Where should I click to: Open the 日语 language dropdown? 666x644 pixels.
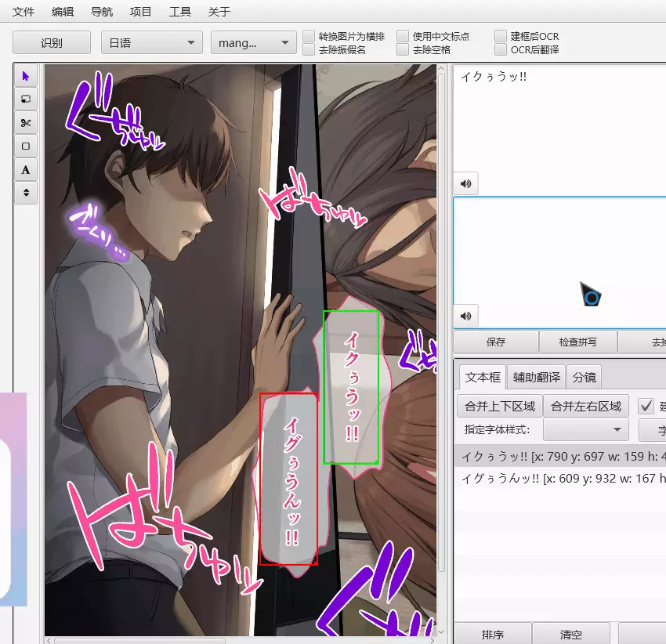tap(150, 43)
